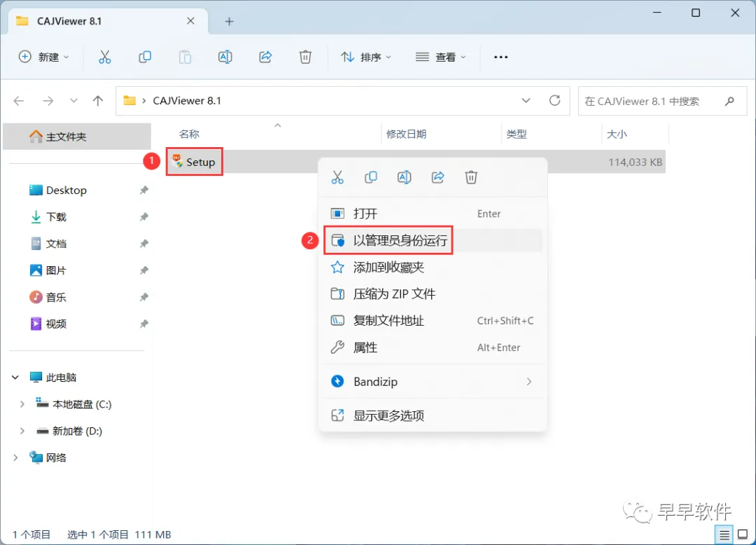Expand the 网络 tree node
756x545 pixels.
click(15, 457)
